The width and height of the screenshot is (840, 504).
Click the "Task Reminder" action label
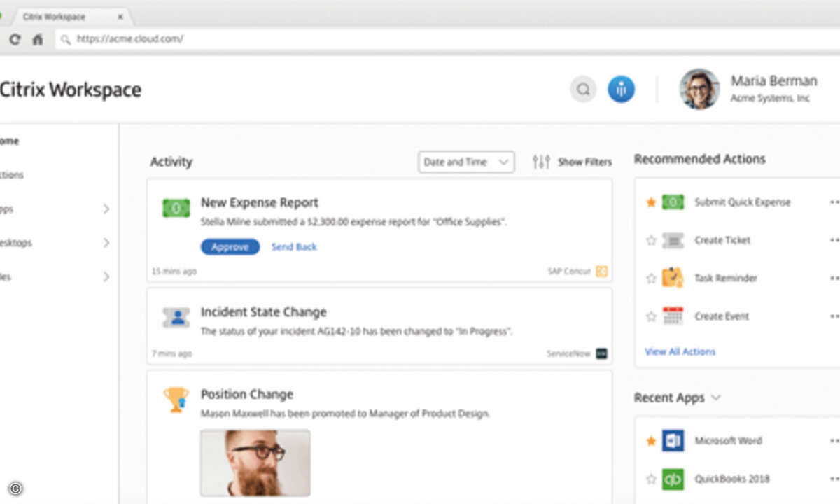(x=726, y=278)
